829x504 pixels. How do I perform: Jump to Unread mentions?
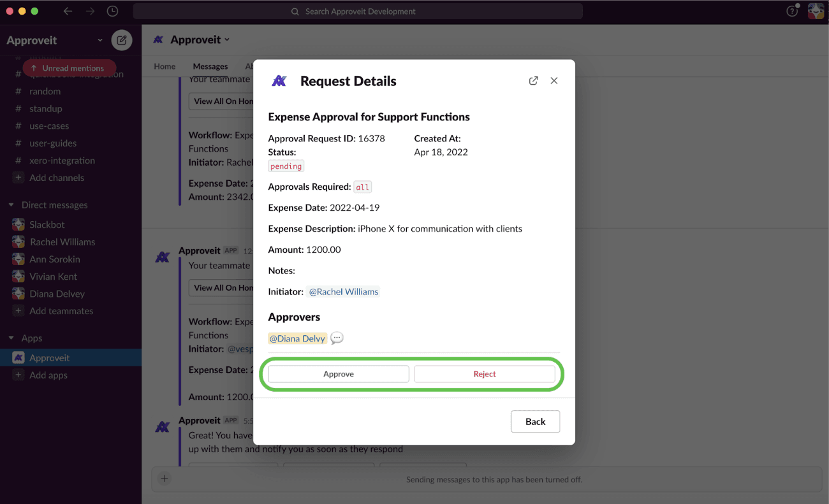[x=70, y=68]
